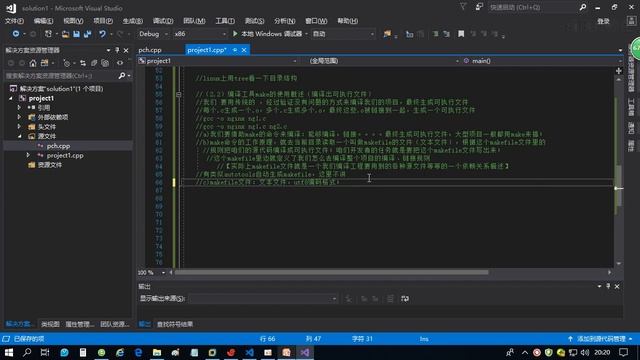Collapse the 源文件 node
This screenshot has height=360, width=640.
(x=20, y=136)
